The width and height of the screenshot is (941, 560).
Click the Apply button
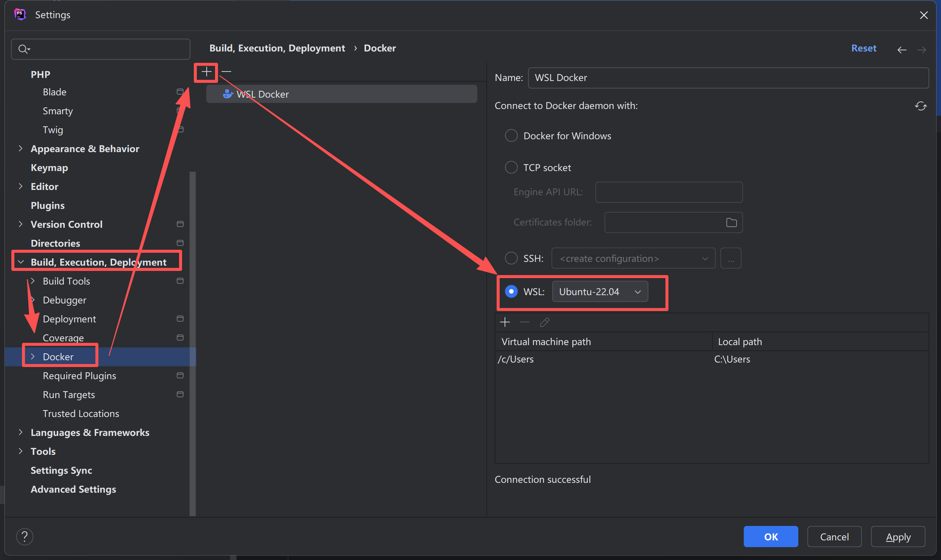[898, 537]
